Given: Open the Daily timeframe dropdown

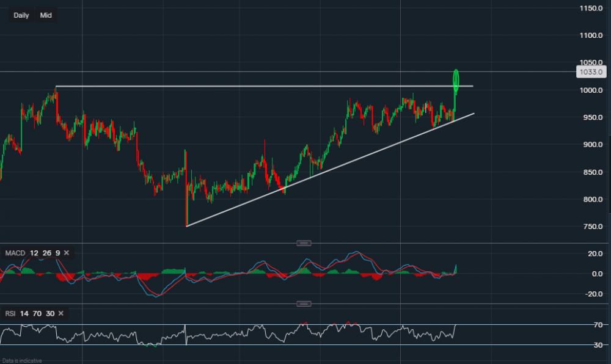Looking at the screenshot, I should 21,15.
